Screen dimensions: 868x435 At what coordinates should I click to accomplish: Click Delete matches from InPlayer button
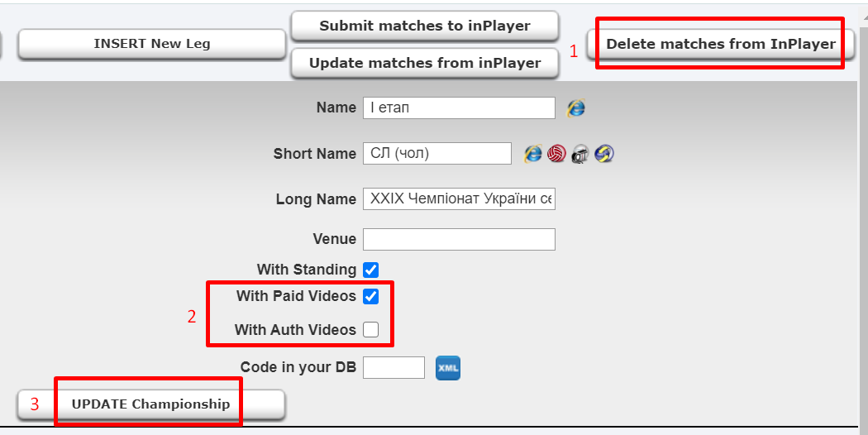720,44
